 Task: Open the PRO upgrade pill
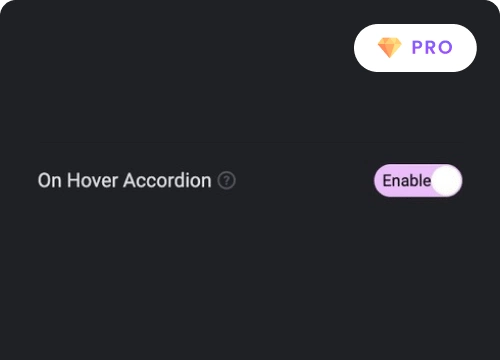point(415,48)
